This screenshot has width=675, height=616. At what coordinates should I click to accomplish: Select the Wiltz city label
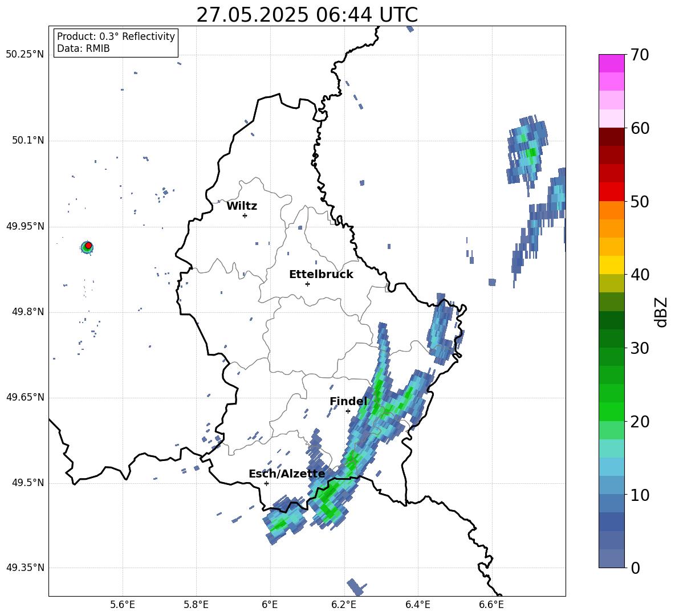(242, 206)
